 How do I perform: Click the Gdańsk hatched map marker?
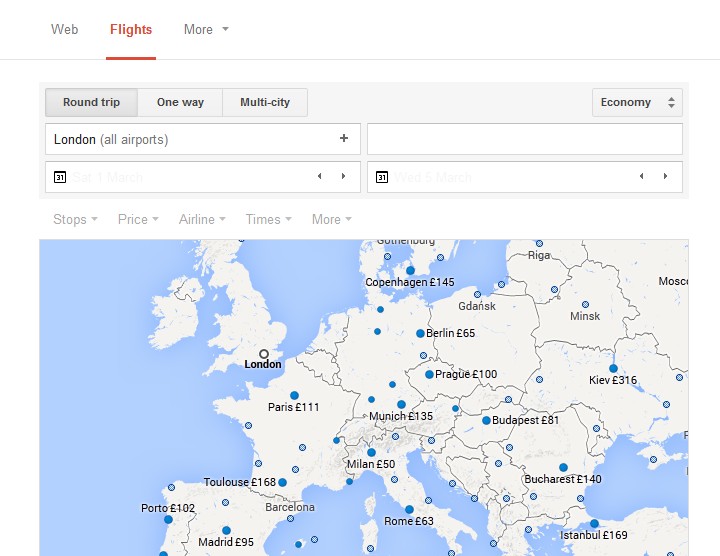coord(478,294)
